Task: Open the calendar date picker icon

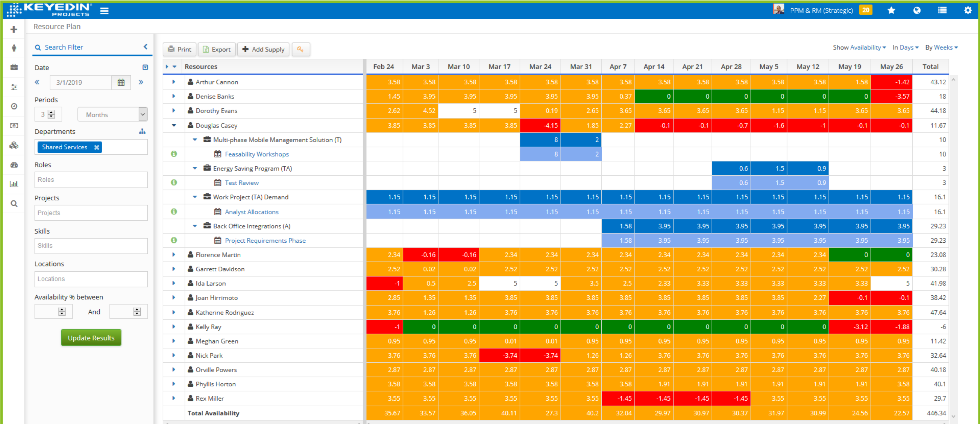Action: click(x=121, y=82)
